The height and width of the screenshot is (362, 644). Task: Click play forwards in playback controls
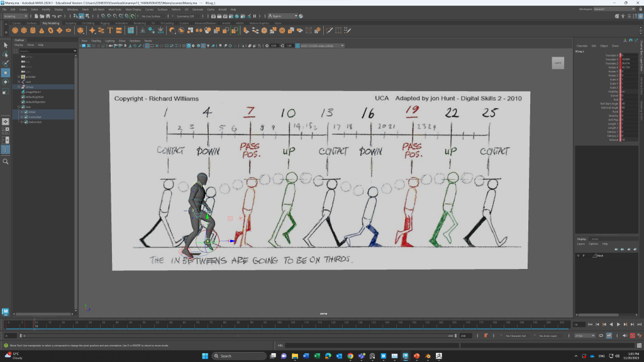[618, 324]
